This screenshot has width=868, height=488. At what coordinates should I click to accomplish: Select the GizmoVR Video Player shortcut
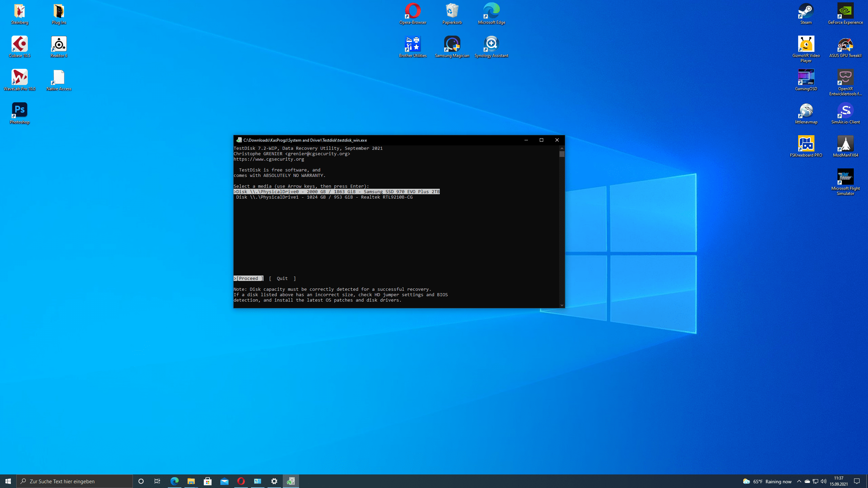click(x=806, y=49)
